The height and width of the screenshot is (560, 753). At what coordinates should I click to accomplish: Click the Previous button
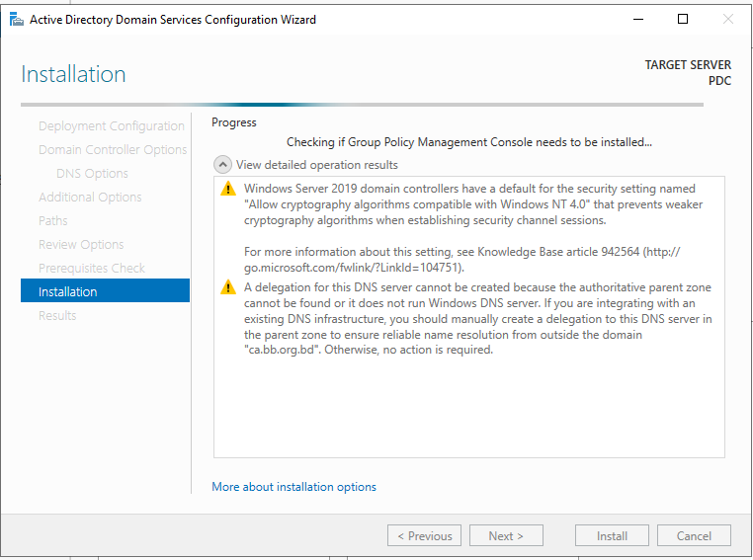(425, 535)
